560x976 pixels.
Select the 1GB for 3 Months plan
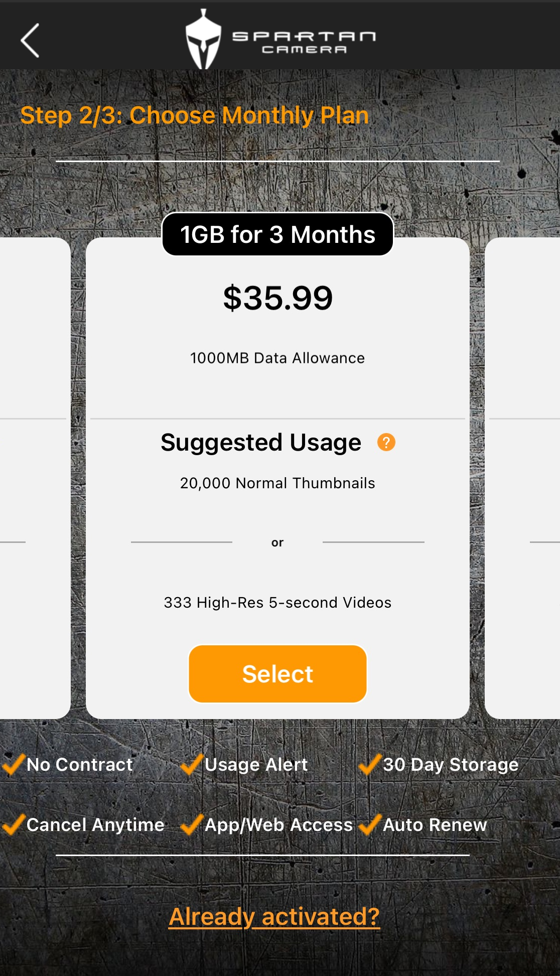277,674
